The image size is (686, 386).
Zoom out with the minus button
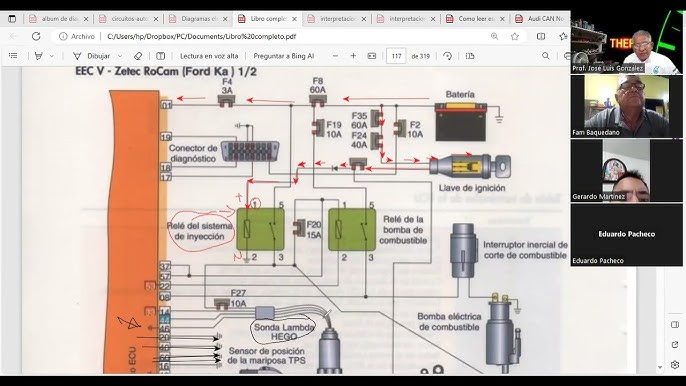(335, 56)
